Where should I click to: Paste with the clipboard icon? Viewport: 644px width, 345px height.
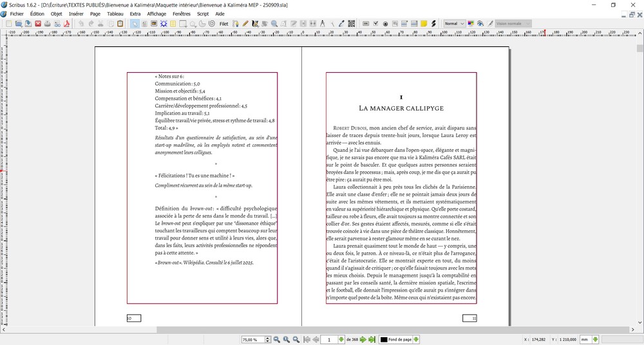click(120, 23)
